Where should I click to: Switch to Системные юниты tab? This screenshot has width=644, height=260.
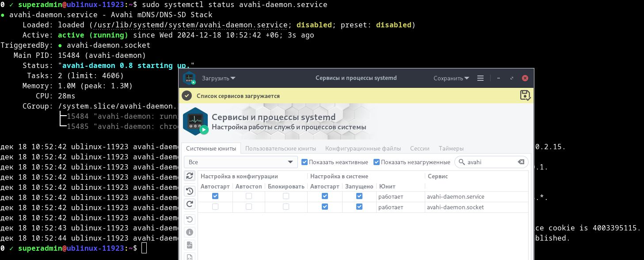coord(211,149)
